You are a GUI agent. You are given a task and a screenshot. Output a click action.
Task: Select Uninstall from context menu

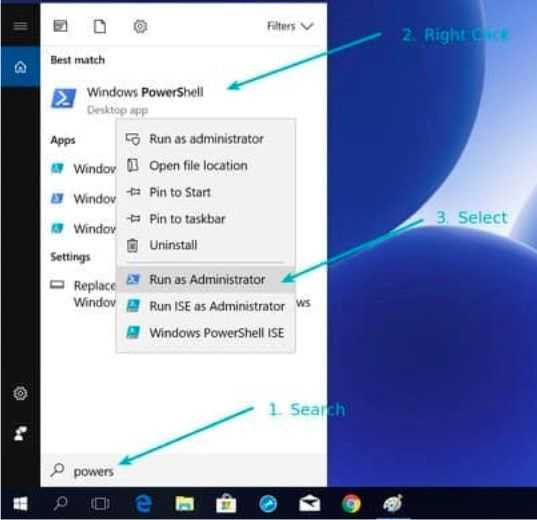click(x=205, y=245)
